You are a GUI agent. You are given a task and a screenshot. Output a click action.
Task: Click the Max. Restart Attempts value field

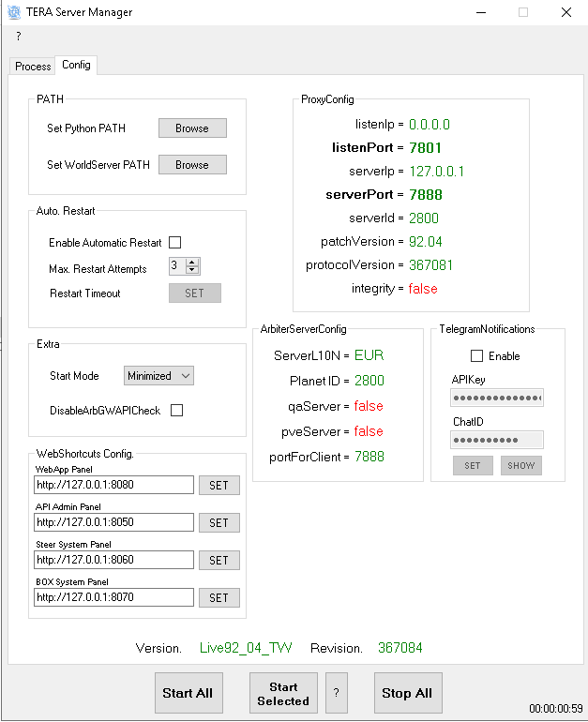[177, 265]
